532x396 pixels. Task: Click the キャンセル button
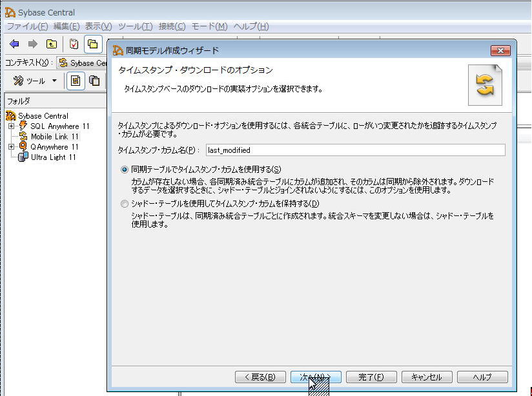[x=427, y=377]
